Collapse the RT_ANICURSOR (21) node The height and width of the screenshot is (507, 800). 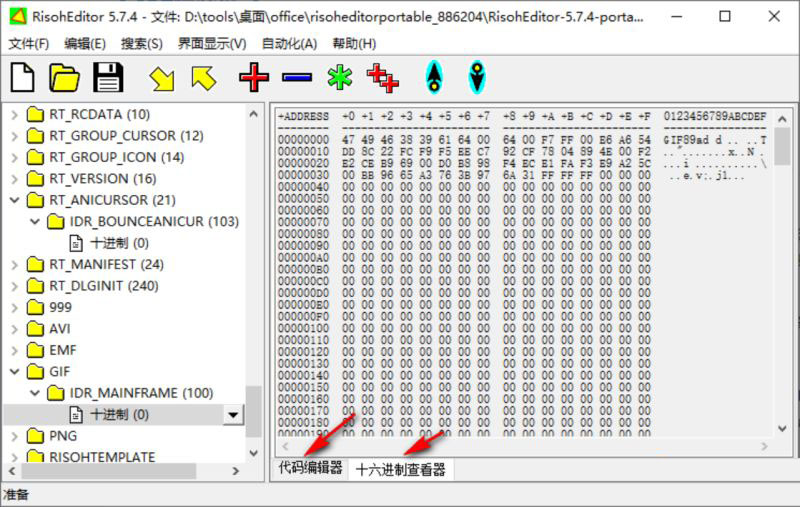point(15,200)
